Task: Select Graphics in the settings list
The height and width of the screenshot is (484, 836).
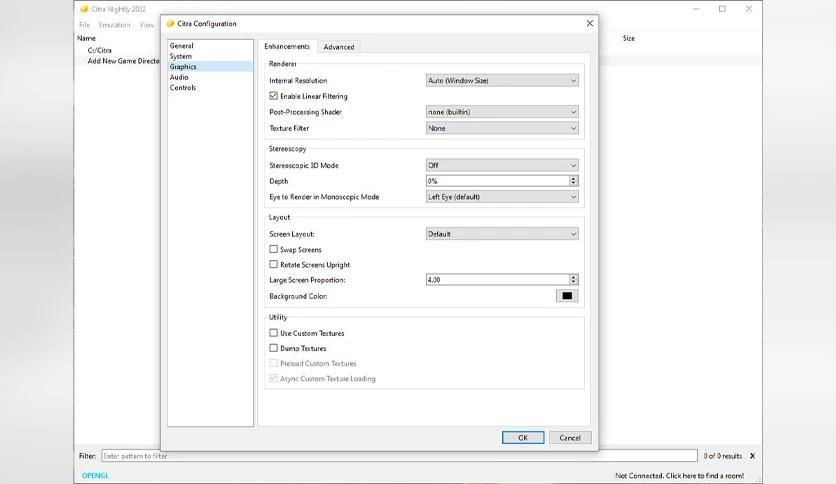Action: [x=210, y=67]
